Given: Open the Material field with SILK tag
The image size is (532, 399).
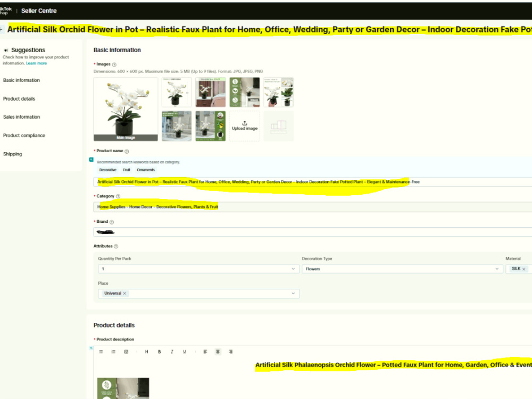Looking at the screenshot, I should pyautogui.click(x=519, y=269).
